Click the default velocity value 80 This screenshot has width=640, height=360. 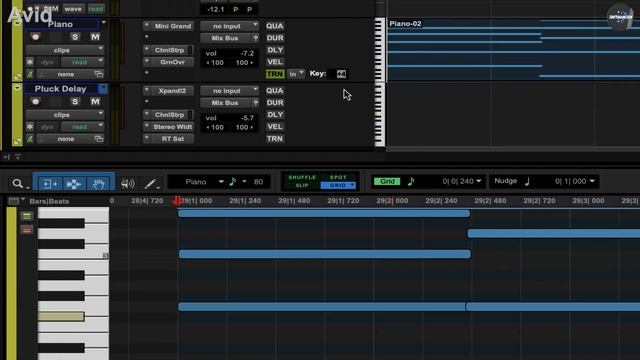pos(258,182)
